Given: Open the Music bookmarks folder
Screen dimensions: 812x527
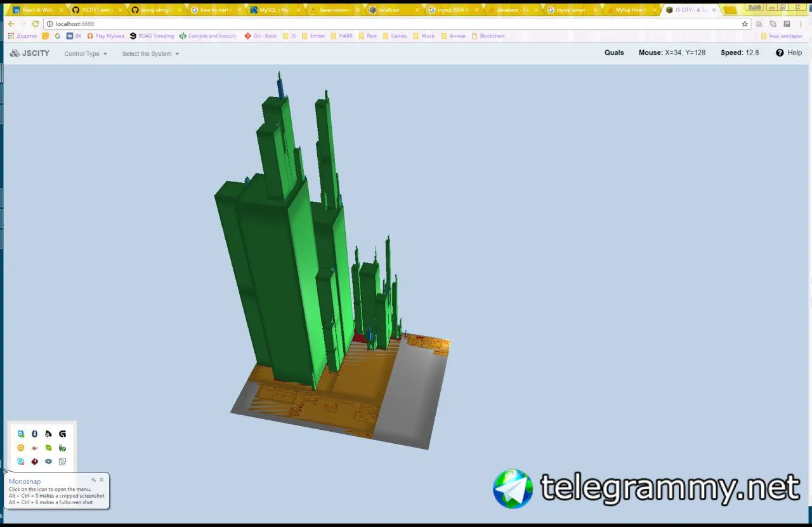Looking at the screenshot, I should coord(424,36).
